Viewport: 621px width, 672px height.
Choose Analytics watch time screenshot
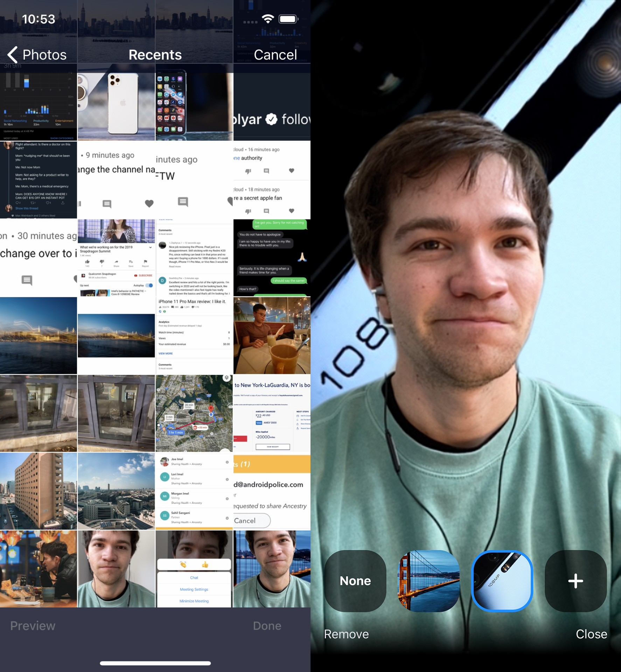[194, 336]
